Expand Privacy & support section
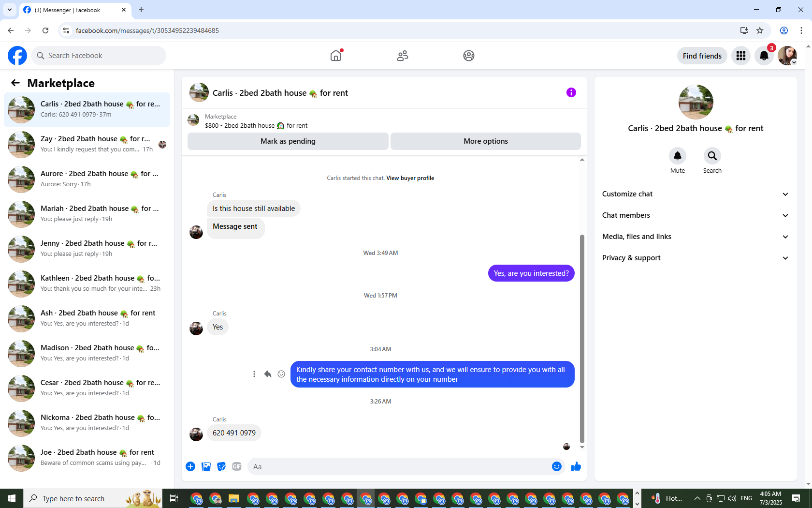812x508 pixels. [x=696, y=258]
